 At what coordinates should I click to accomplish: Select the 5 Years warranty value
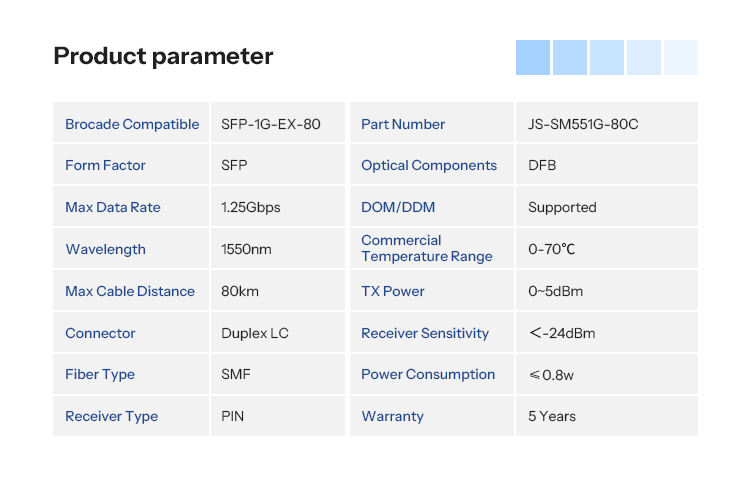552,416
